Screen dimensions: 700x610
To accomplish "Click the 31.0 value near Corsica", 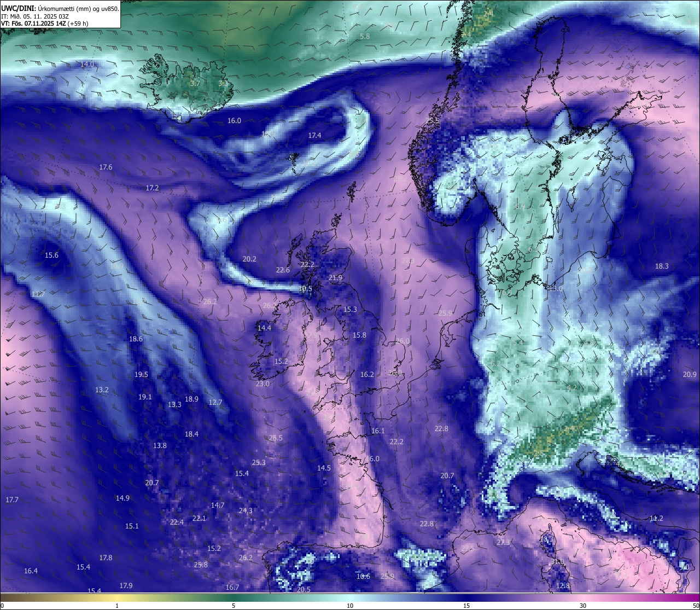I will (557, 562).
